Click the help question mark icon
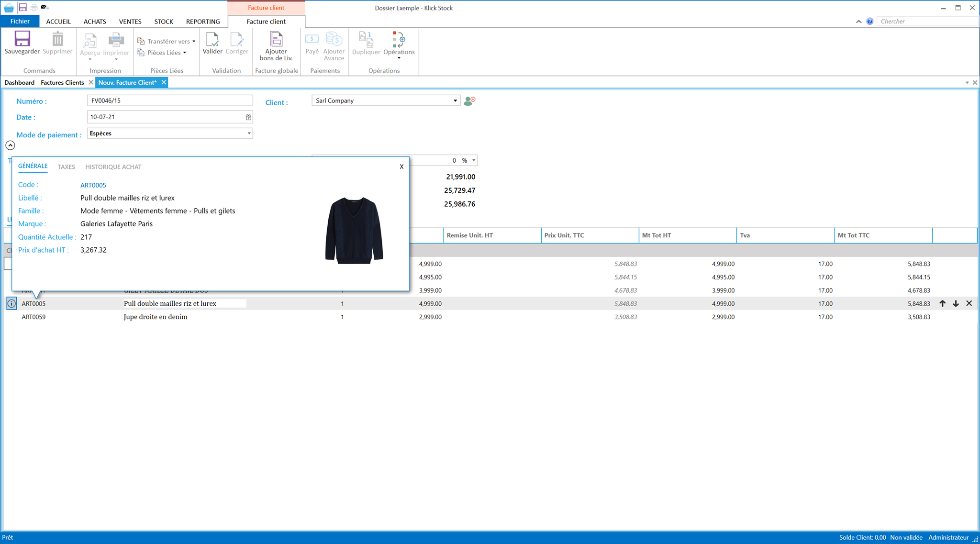Image resolution: width=980 pixels, height=544 pixels. coord(870,21)
